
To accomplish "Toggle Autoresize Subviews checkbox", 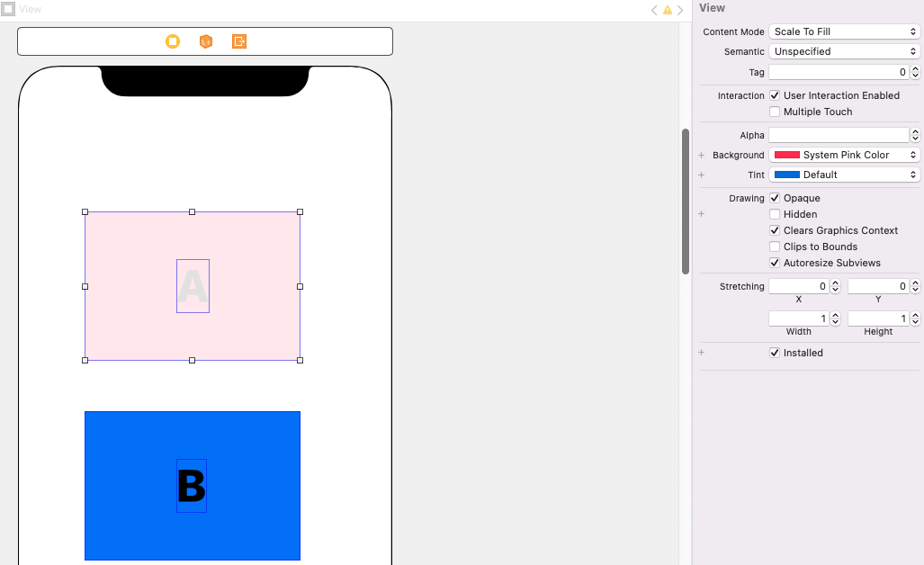I will (775, 263).
